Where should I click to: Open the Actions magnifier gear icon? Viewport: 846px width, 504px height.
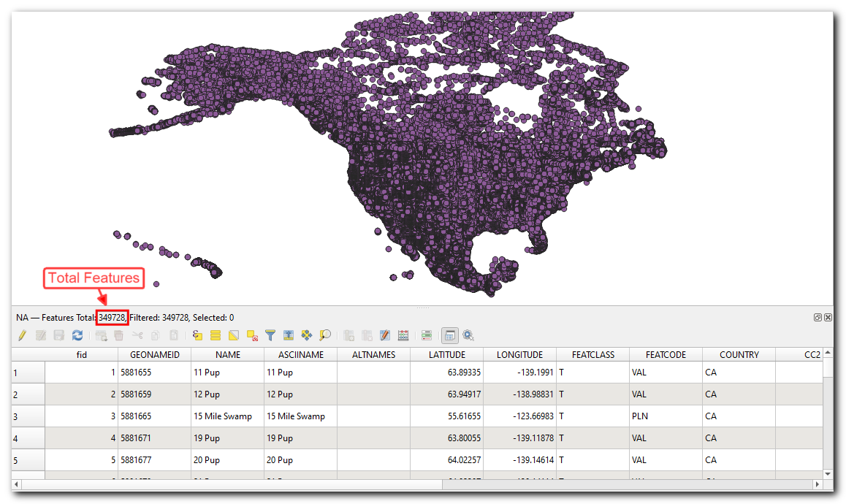click(468, 336)
